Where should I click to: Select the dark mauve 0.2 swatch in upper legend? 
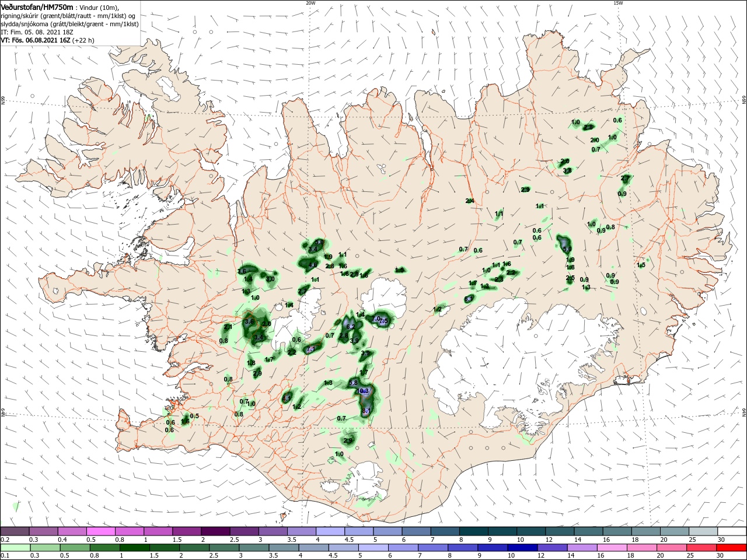(15, 531)
